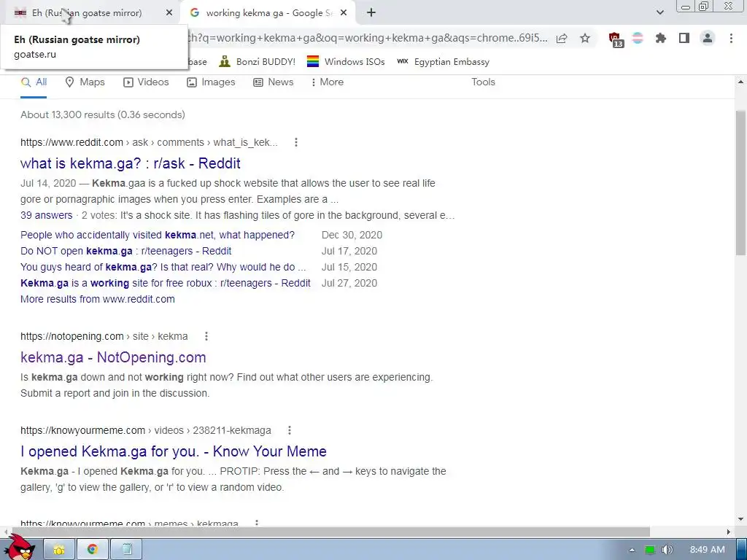Toggle the browser side panel
747x560 pixels.
click(x=684, y=38)
